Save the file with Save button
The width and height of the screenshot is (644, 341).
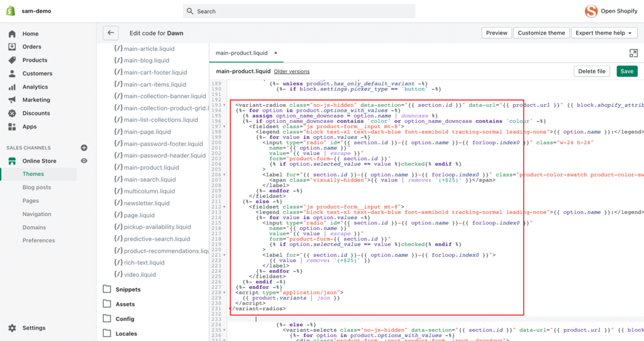pos(627,72)
